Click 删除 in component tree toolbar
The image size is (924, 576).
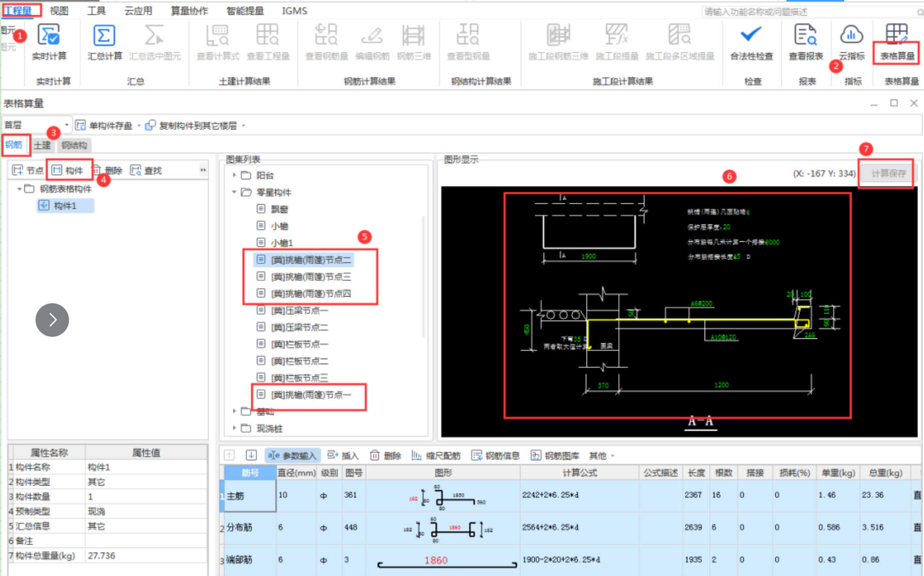click(108, 170)
